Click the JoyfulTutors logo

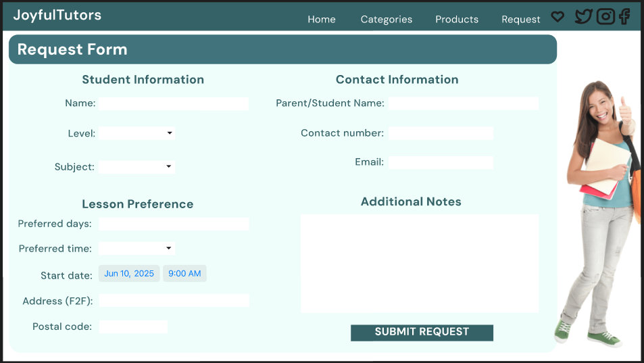tap(57, 15)
